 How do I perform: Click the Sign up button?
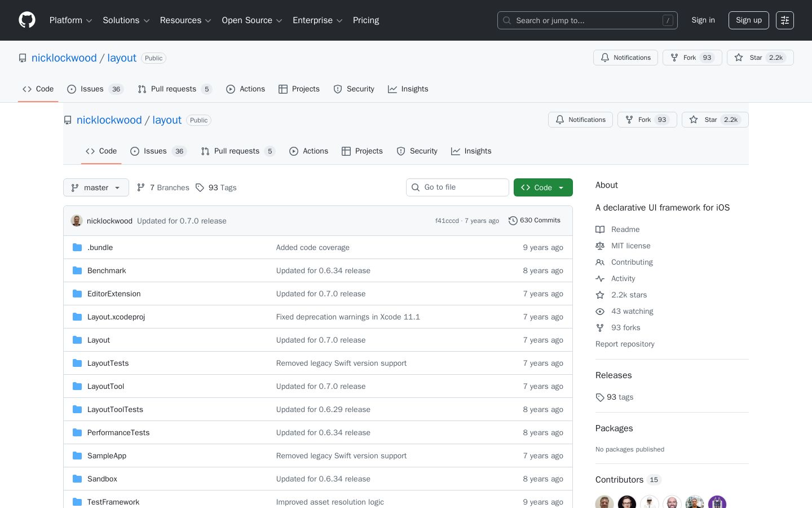749,20
